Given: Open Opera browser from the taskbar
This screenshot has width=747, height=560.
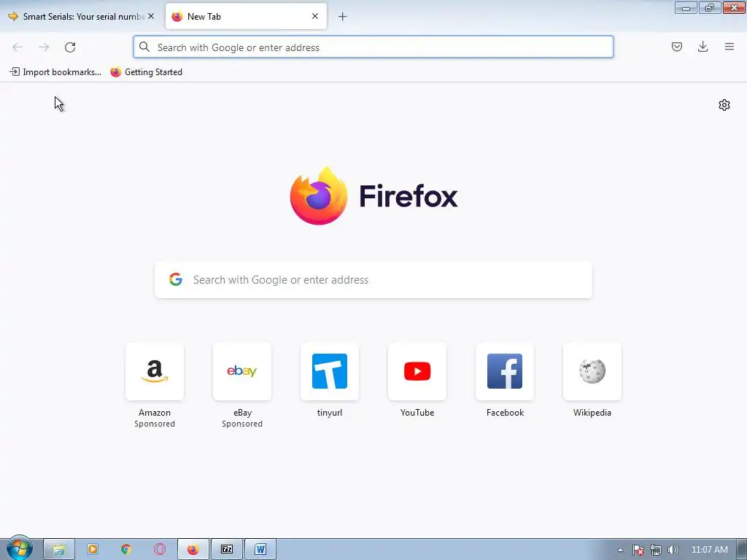Looking at the screenshot, I should click(160, 550).
